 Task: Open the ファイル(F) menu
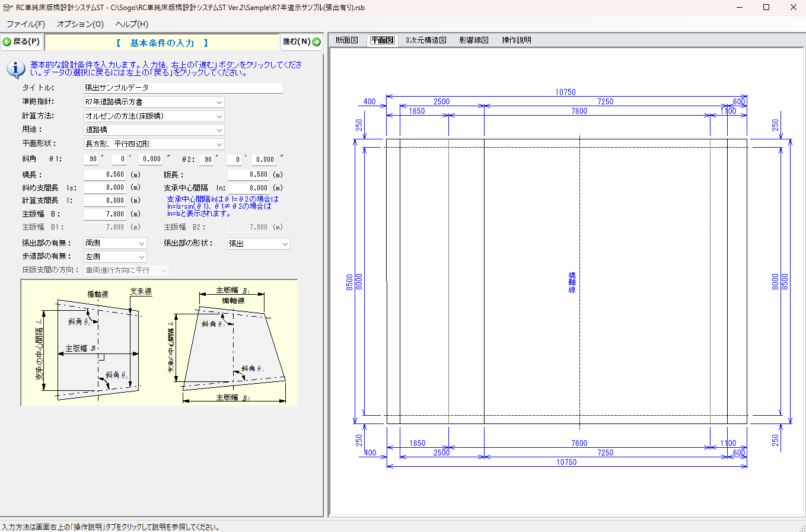pos(26,24)
